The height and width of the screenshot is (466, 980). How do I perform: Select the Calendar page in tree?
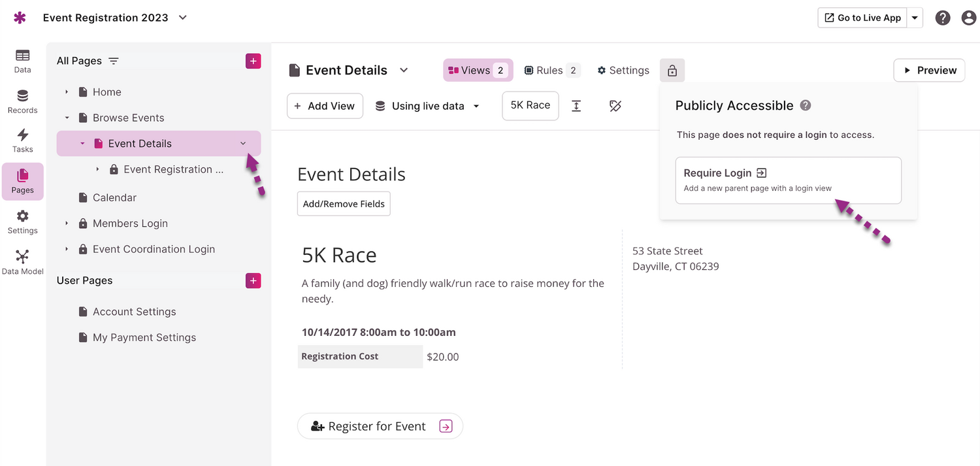114,197
